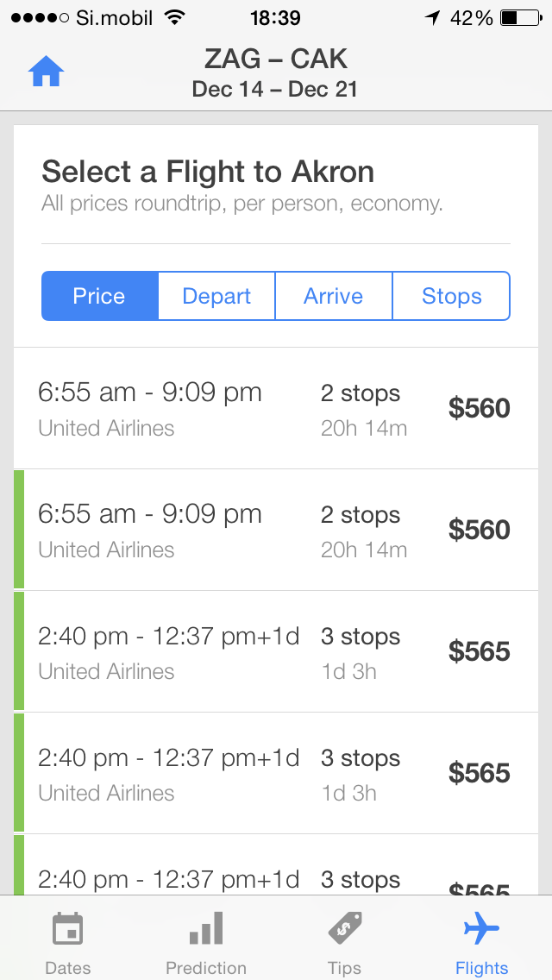Screen dimensions: 552x980
Task: Tap the Wi-Fi signal icon
Action: (176, 17)
